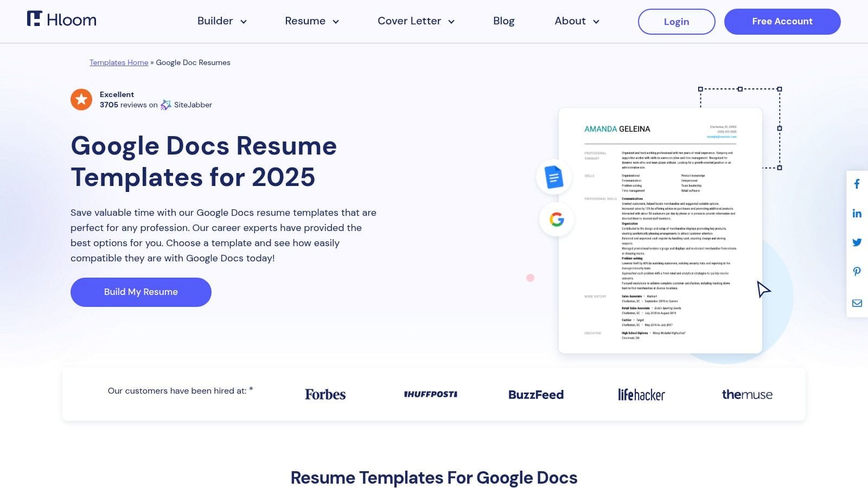Create a Free Account
This screenshot has height=488, width=868.
pos(782,21)
